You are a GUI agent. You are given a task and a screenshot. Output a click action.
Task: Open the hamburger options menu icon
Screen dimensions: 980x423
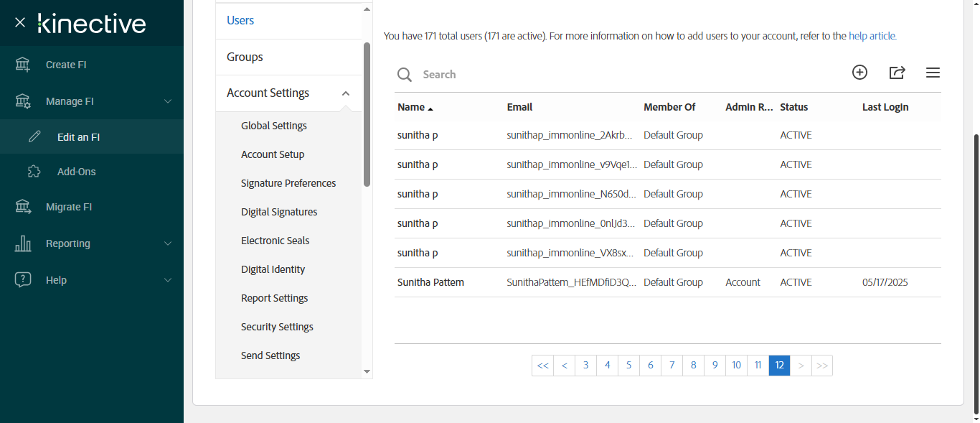(933, 73)
